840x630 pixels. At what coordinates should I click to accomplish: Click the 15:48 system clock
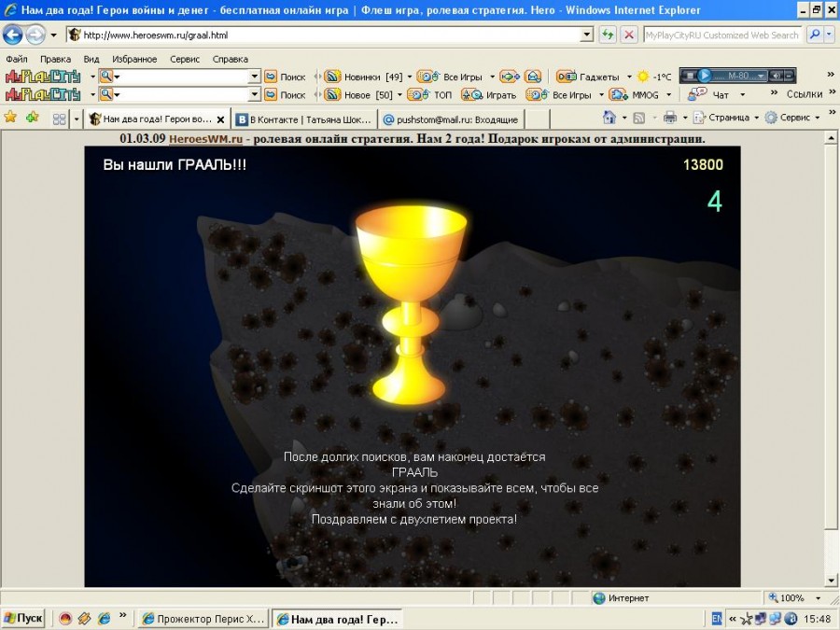coord(817,619)
